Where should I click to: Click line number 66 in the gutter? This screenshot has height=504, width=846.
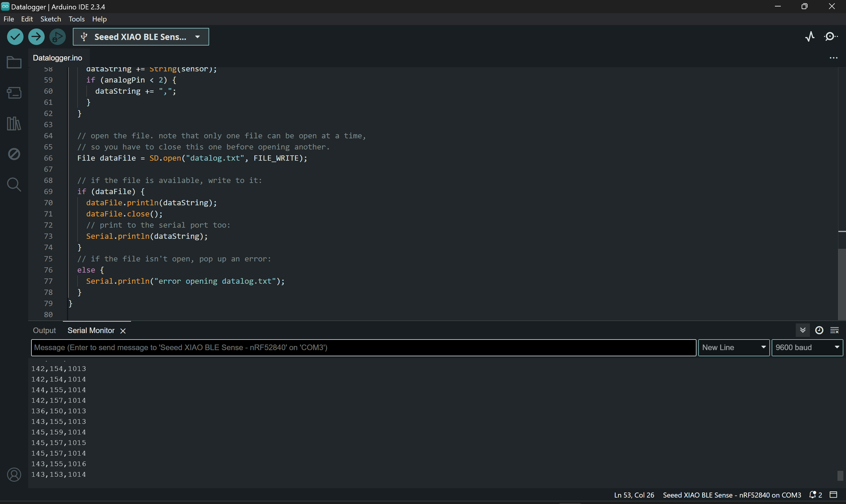48,158
